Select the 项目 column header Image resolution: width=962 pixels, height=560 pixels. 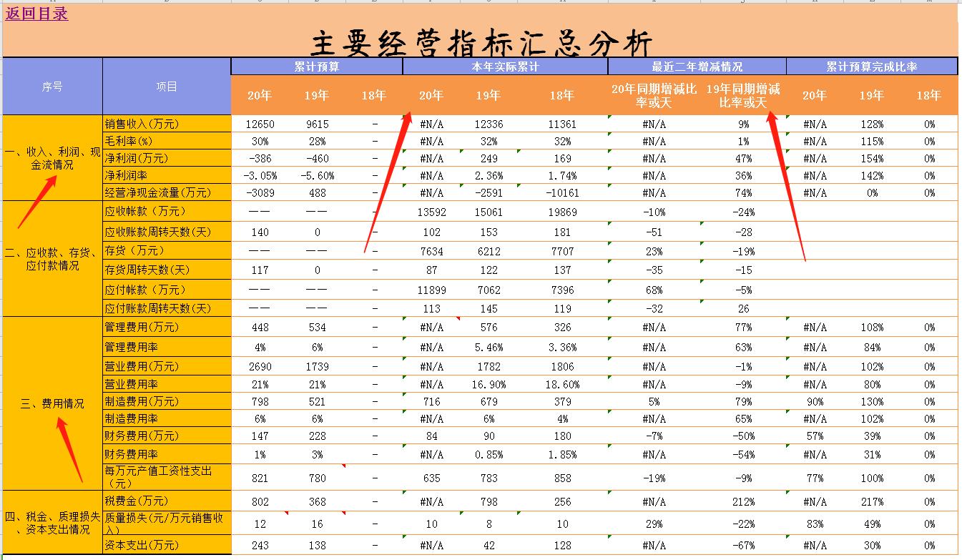(166, 87)
